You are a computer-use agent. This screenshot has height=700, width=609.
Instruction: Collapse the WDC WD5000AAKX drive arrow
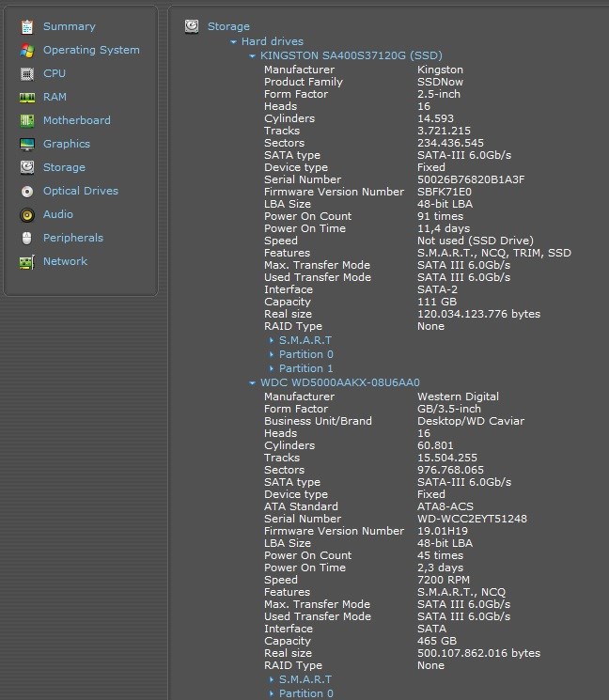click(252, 383)
